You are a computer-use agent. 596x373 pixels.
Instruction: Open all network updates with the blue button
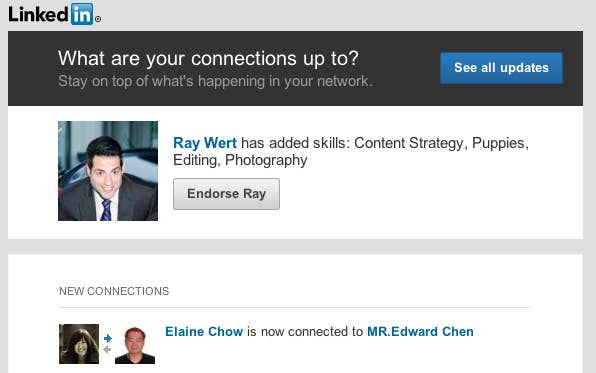(501, 68)
